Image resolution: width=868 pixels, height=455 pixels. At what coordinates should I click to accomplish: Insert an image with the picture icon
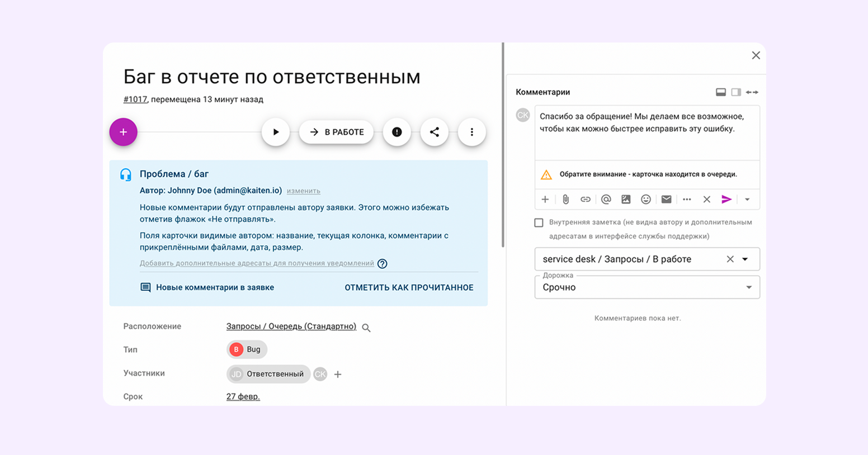point(626,200)
